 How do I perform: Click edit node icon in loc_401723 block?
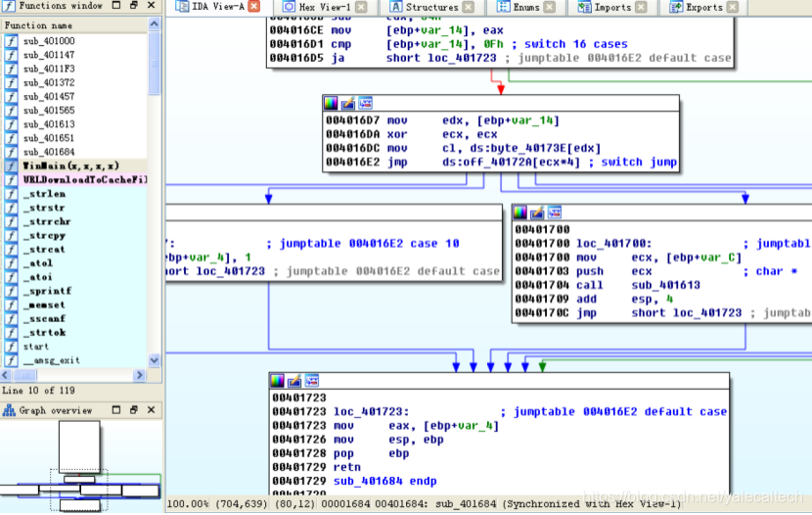coord(294,381)
